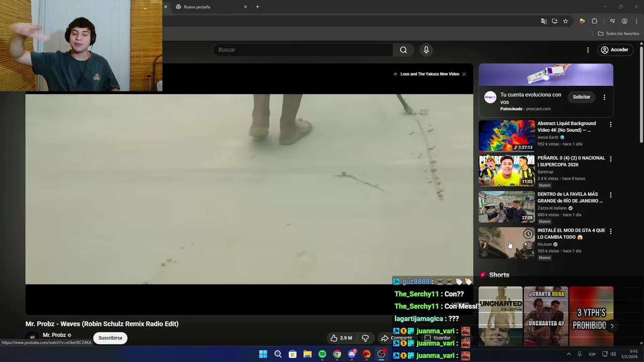Open a new tab with the plus icon

258,7
